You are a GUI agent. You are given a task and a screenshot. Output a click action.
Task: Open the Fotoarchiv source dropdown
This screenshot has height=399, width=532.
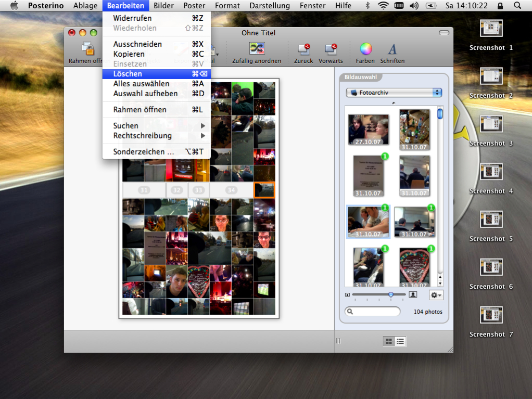(394, 93)
